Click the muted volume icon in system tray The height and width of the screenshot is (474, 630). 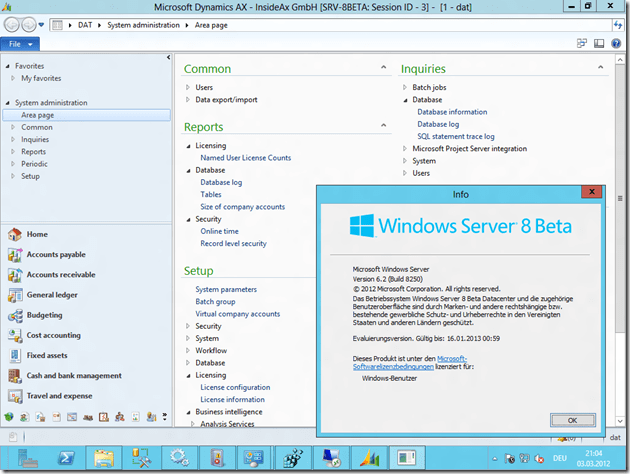pyautogui.click(x=539, y=458)
